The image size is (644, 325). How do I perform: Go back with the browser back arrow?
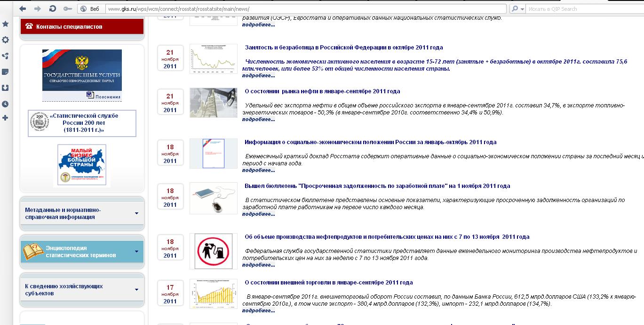[22, 9]
